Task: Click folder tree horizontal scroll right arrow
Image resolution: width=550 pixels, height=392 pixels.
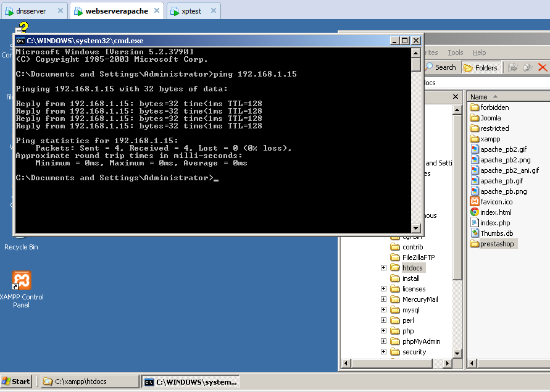Action: tap(448, 364)
